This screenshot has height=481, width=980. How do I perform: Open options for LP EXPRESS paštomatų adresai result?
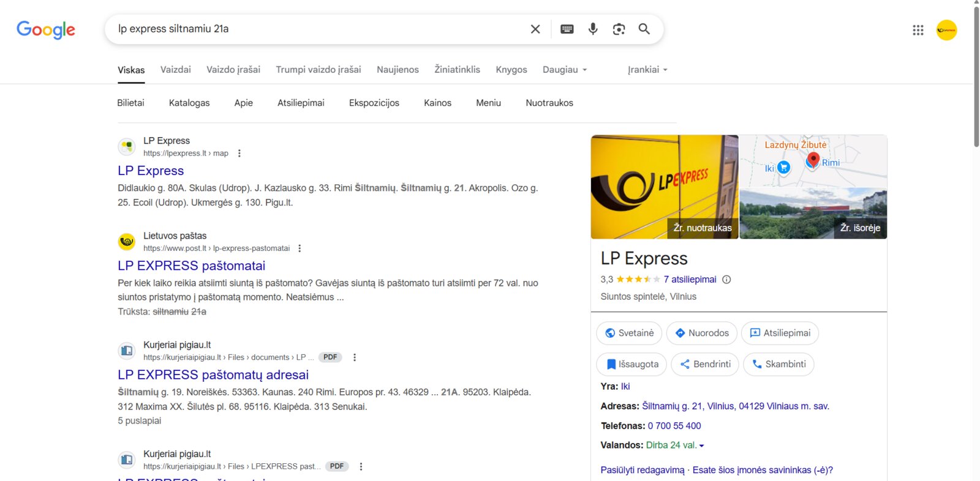pyautogui.click(x=354, y=357)
